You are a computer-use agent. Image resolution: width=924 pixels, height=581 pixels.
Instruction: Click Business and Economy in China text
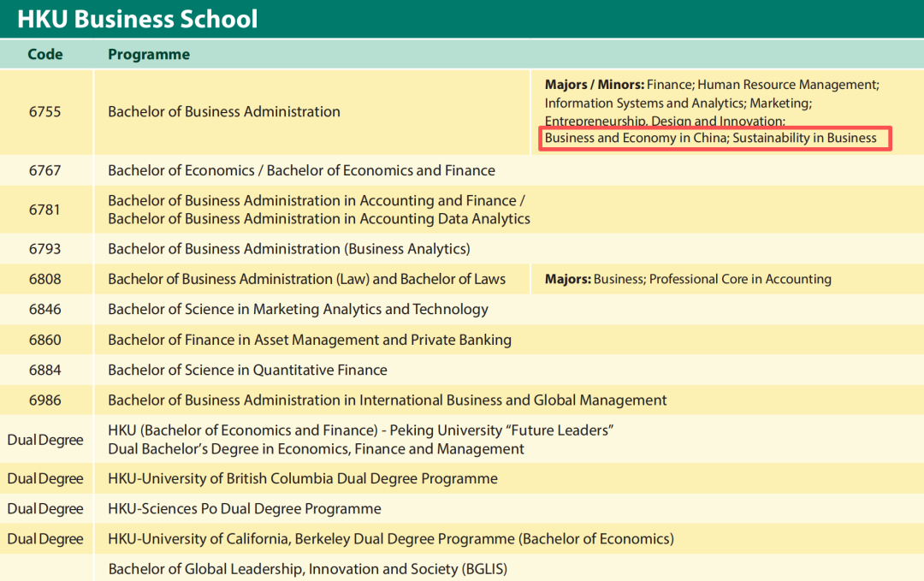click(637, 138)
